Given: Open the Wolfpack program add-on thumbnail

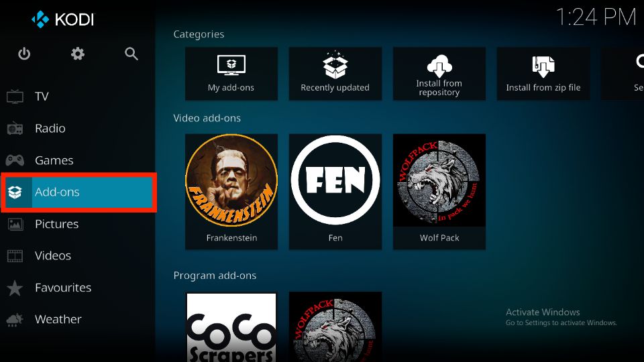Looking at the screenshot, I should [x=335, y=327].
